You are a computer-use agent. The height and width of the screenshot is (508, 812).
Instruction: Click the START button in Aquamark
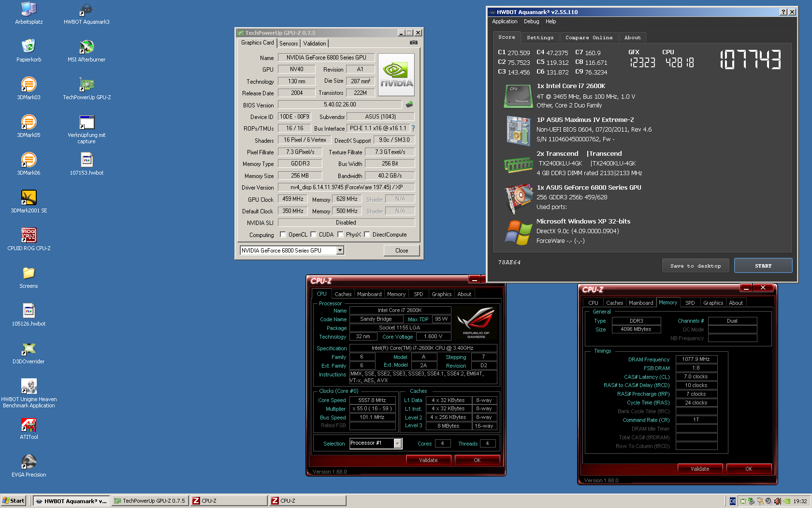(763, 266)
